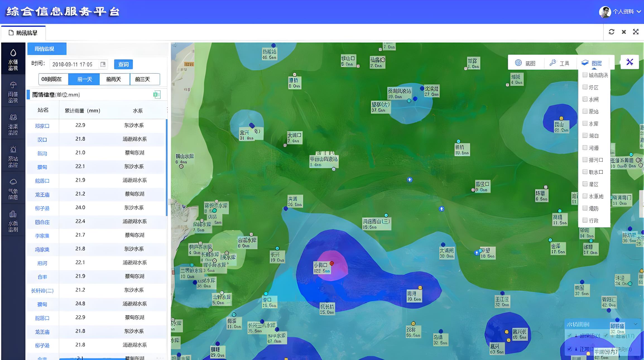Click the crossed-tools button on map
The image size is (644, 360).
click(x=629, y=62)
